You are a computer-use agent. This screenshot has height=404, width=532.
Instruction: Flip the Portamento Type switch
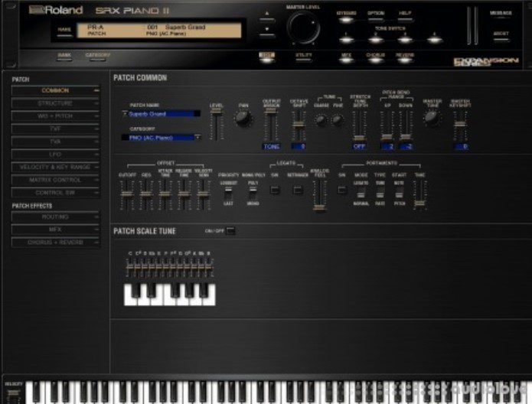point(380,194)
